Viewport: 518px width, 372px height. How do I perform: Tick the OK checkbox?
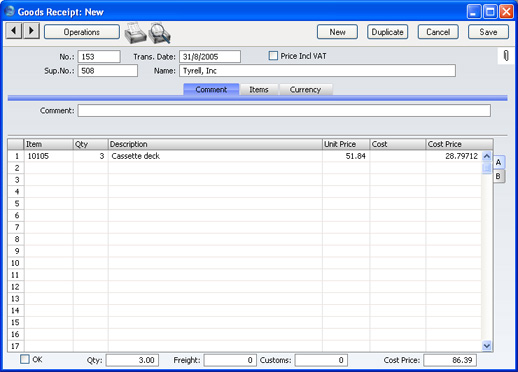(x=25, y=359)
